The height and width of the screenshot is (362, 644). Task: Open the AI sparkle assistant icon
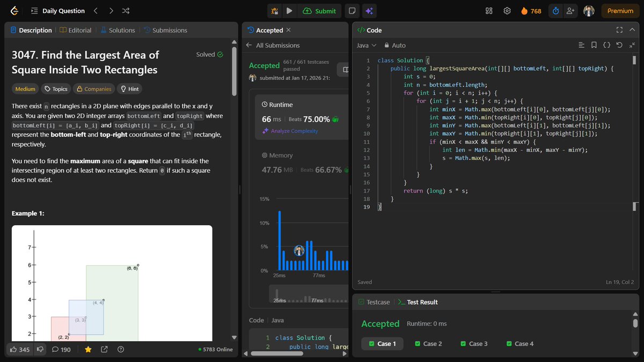click(369, 11)
